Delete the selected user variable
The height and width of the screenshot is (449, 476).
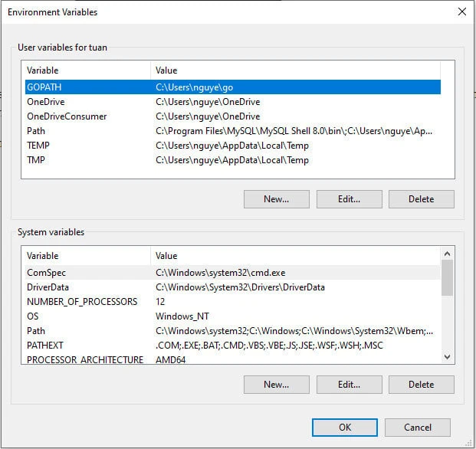[421, 199]
